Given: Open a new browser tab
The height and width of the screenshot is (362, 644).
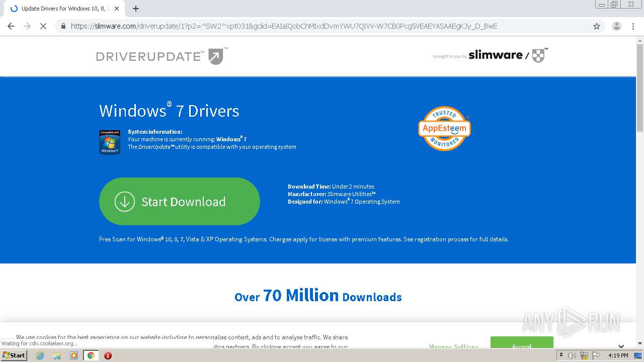Looking at the screenshot, I should click(x=136, y=9).
